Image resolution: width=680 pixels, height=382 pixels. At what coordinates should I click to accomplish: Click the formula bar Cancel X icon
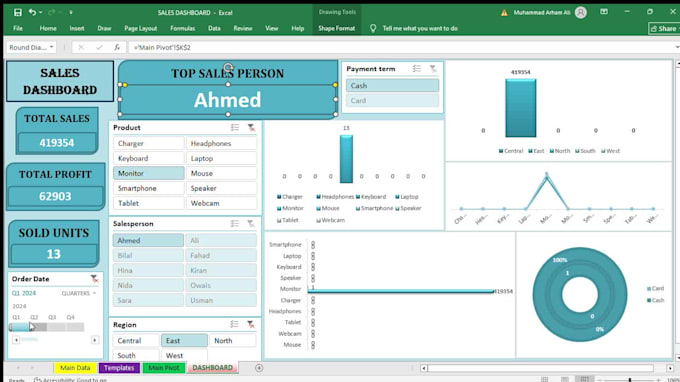point(81,47)
